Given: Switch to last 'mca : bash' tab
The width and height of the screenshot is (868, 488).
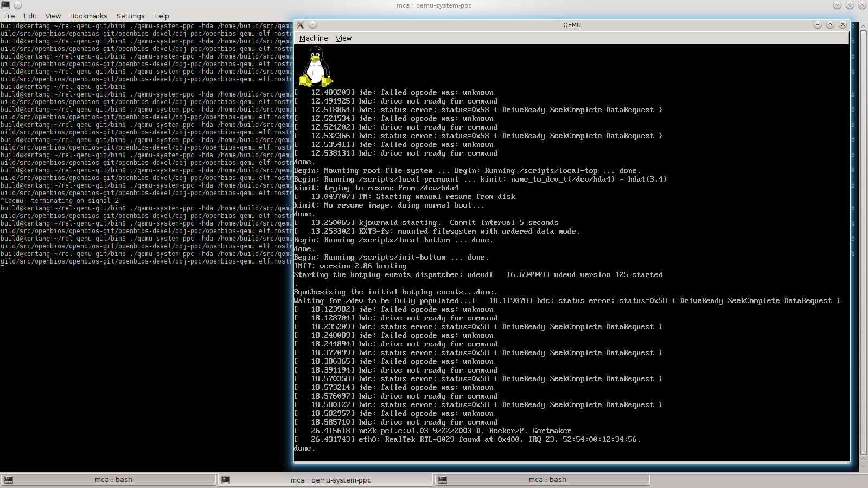Looking at the screenshot, I should pos(542,480).
